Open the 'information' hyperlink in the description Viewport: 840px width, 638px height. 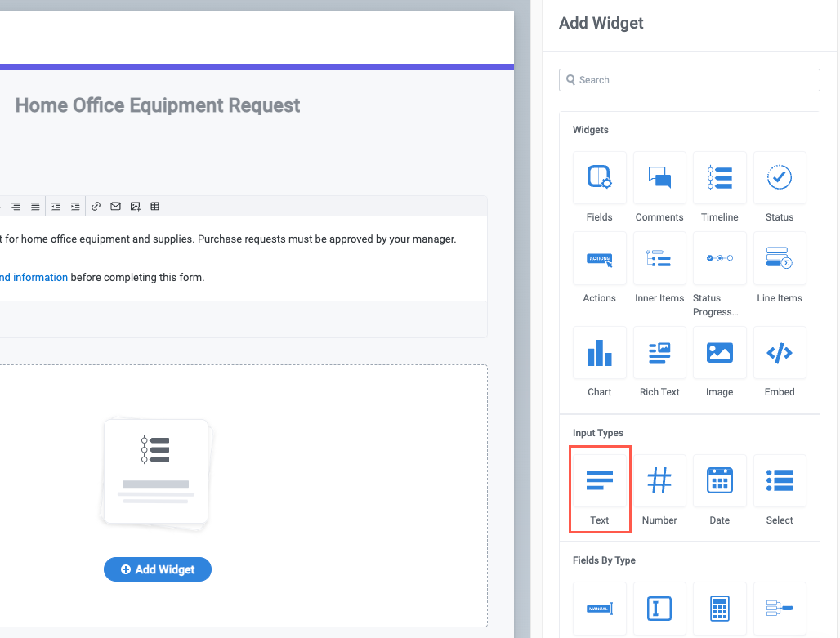pos(41,277)
